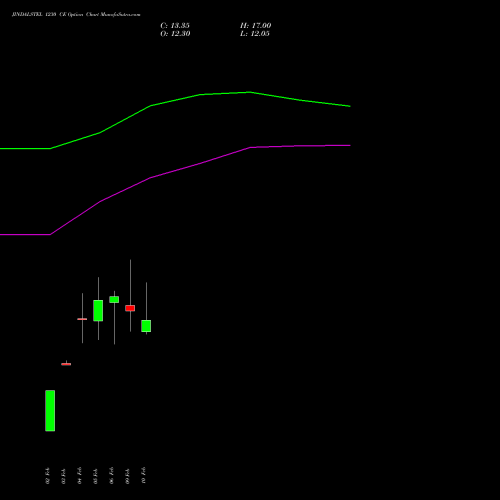Select the small red candle below the 04 Feb doji
The height and width of the screenshot is (500, 500).
66,364
